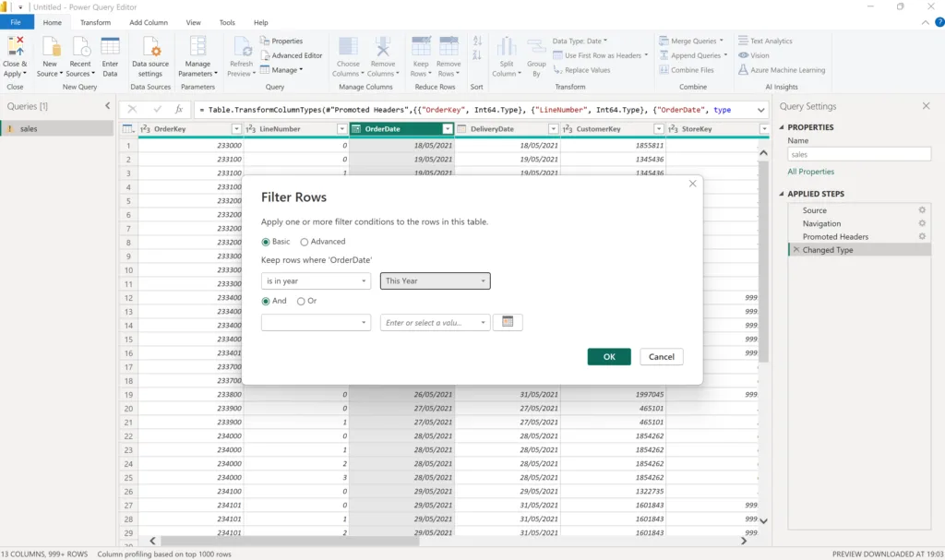This screenshot has height=560, width=945.
Task: Collapse the Queries pane
Action: 107,106
